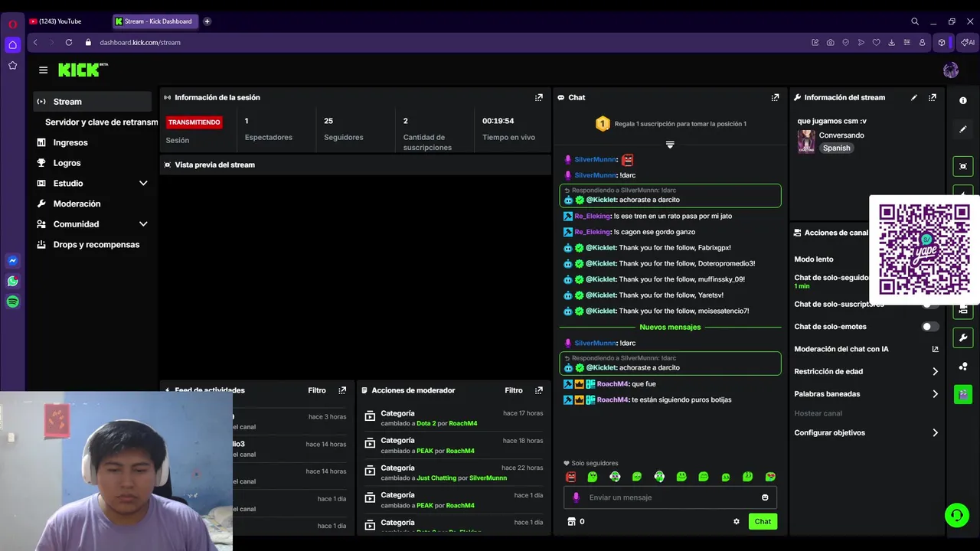Click RoachM4 username in 'que fue' message
980x551 pixels.
612,384
